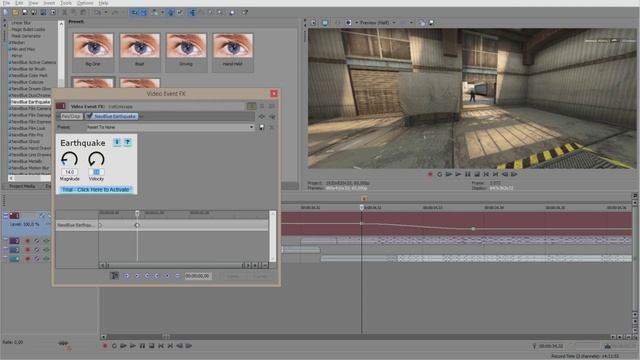Click Copy Snapshot to Clipboard icon in preview toolbar

(422, 23)
